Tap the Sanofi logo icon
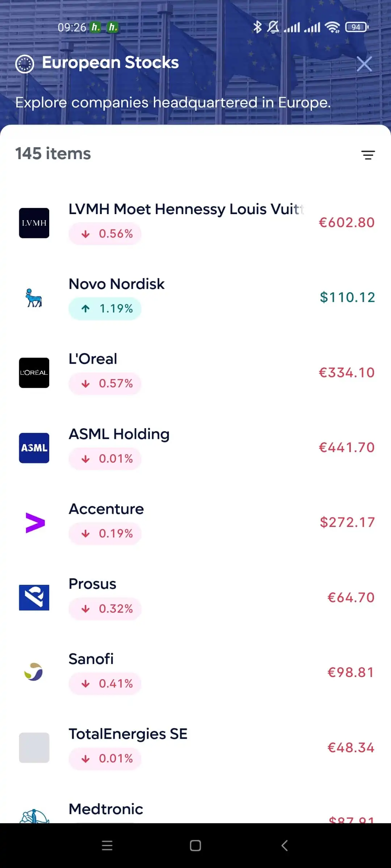The image size is (391, 868). tap(34, 672)
